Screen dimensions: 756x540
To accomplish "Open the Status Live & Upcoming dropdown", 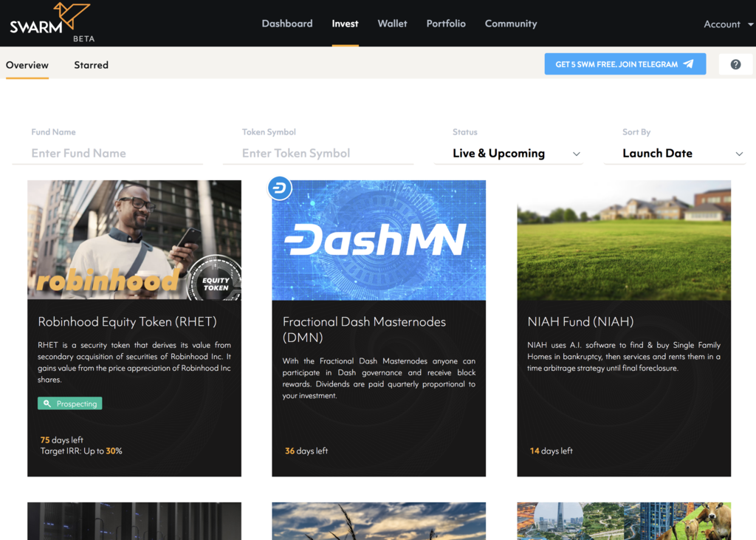I will pyautogui.click(x=509, y=154).
